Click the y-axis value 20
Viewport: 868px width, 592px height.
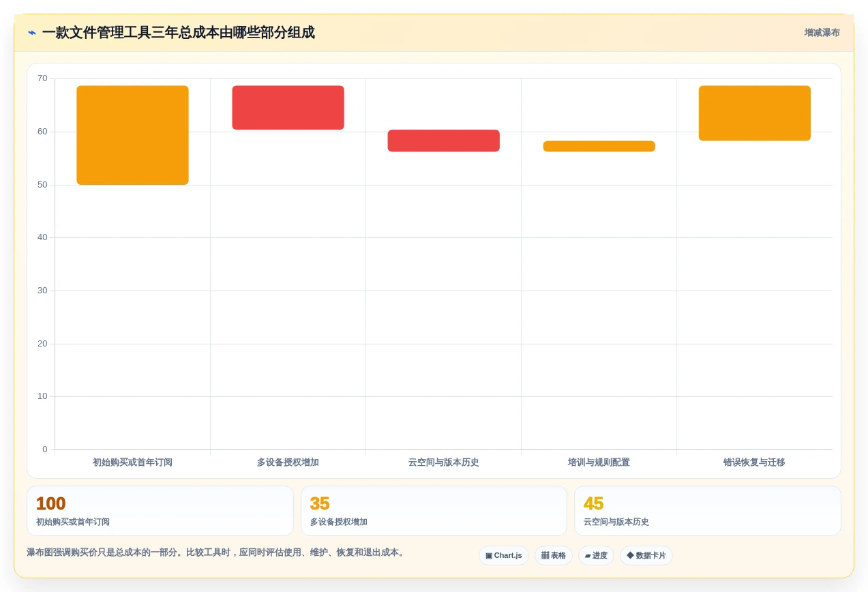coord(42,344)
